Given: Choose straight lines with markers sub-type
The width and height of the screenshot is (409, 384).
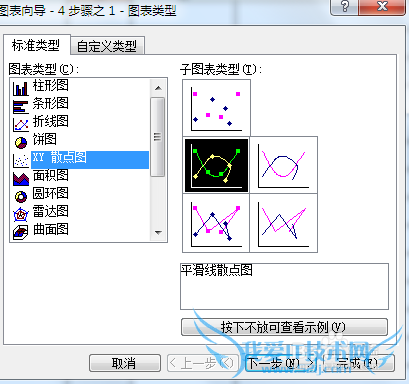Looking at the screenshot, I should (x=216, y=223).
